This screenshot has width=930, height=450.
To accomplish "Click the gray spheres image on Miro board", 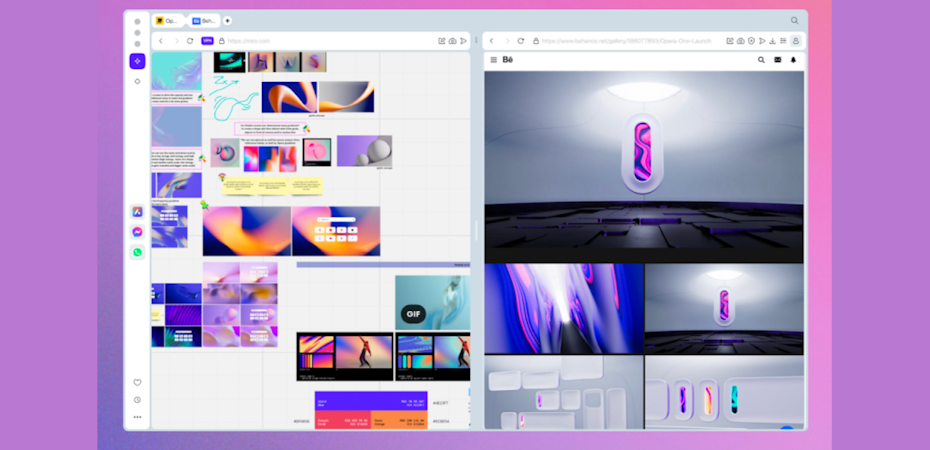I will (364, 151).
